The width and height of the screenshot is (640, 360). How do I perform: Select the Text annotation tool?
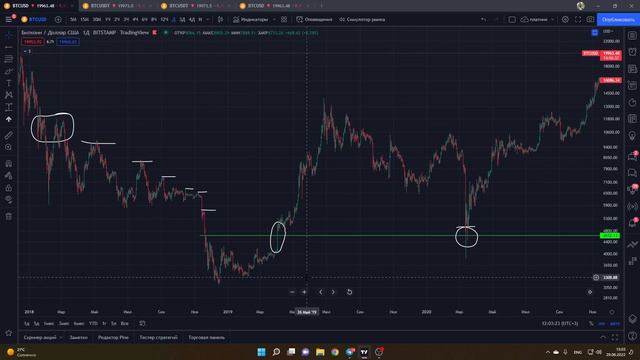[x=9, y=83]
